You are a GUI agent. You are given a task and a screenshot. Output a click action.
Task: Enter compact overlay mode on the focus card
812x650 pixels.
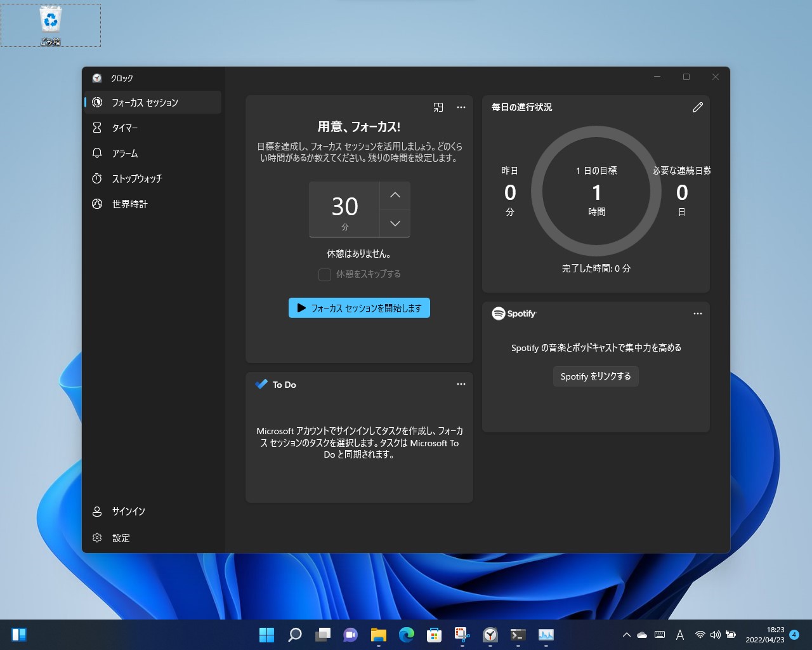(438, 107)
